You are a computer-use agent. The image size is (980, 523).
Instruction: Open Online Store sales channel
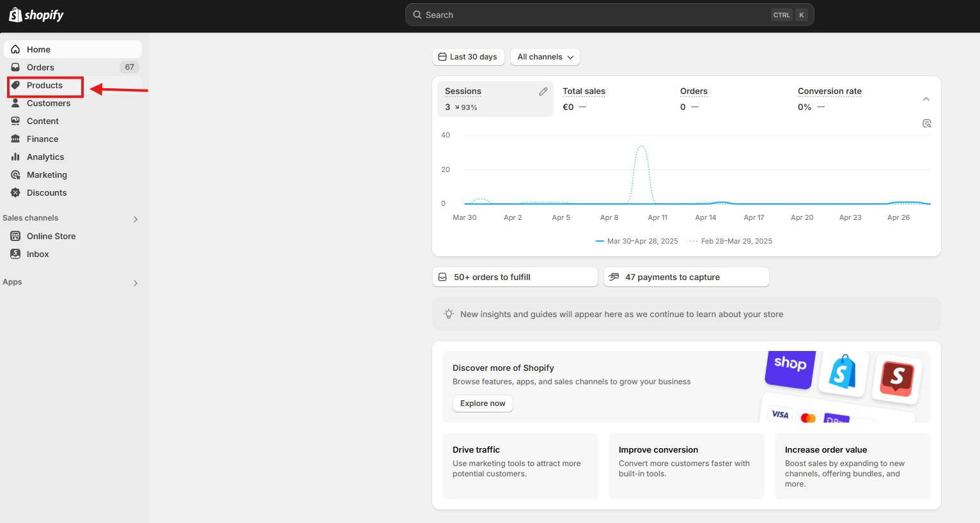pyautogui.click(x=73, y=236)
